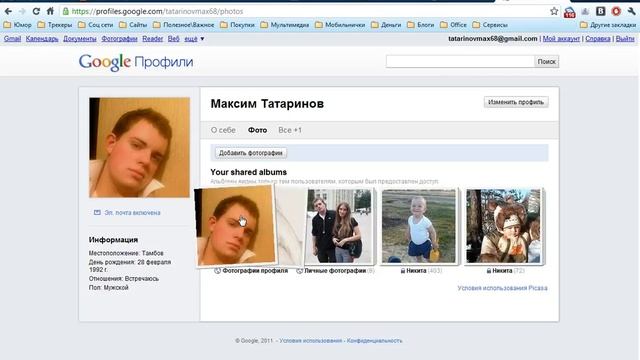Screen dimensions: 640x360
Task: Open the Фотографии link
Action: 119,39
